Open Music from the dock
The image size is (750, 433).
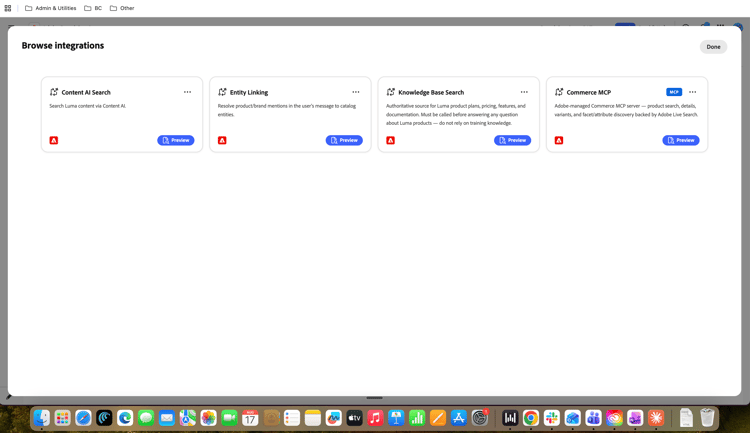(375, 418)
